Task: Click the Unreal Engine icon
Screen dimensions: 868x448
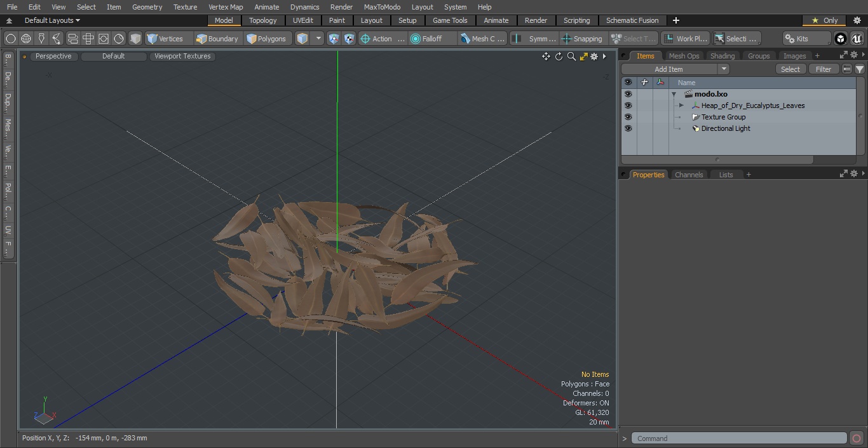Action: tap(857, 39)
